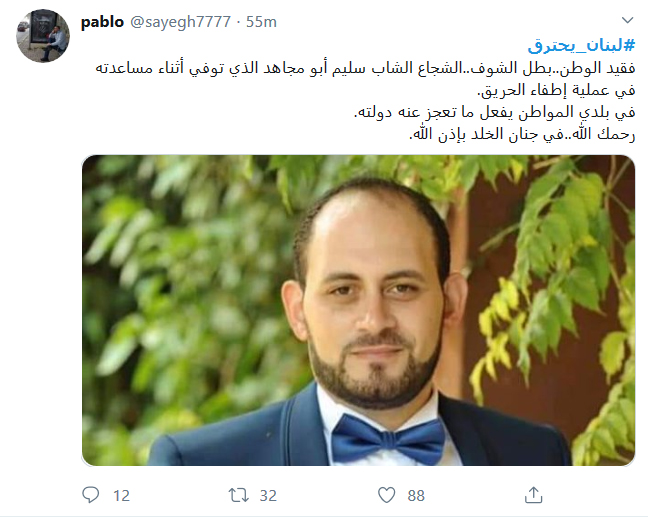Click the line ending with الحريق
The width and height of the screenshot is (648, 517).
pos(556,90)
